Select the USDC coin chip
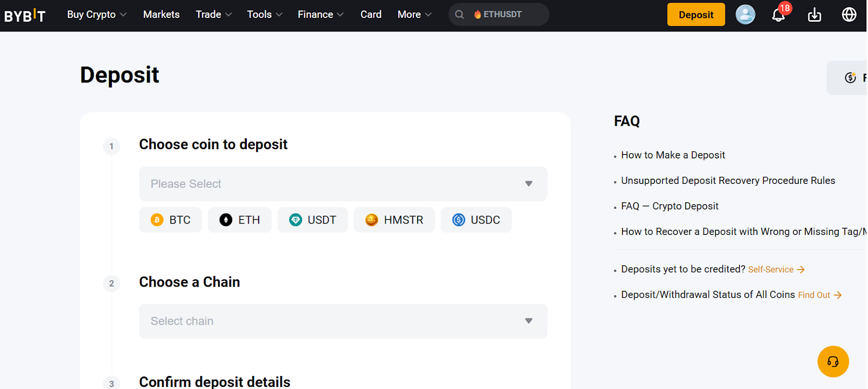 click(476, 220)
